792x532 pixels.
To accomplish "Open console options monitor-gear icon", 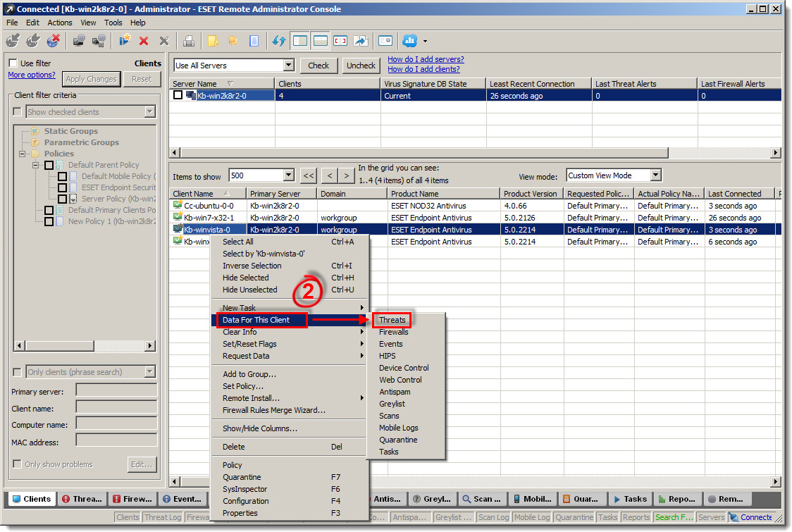I will click(79, 40).
